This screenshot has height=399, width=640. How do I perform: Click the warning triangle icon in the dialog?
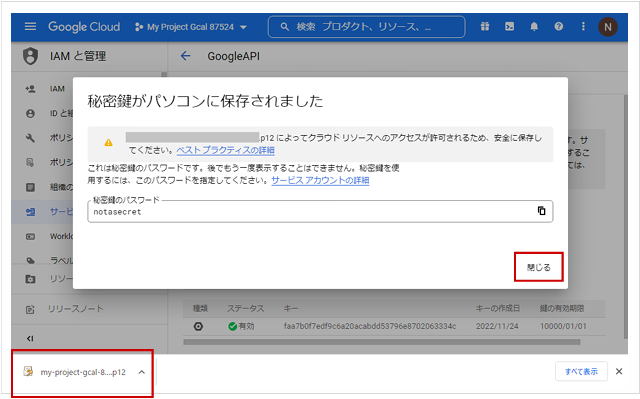(108, 142)
